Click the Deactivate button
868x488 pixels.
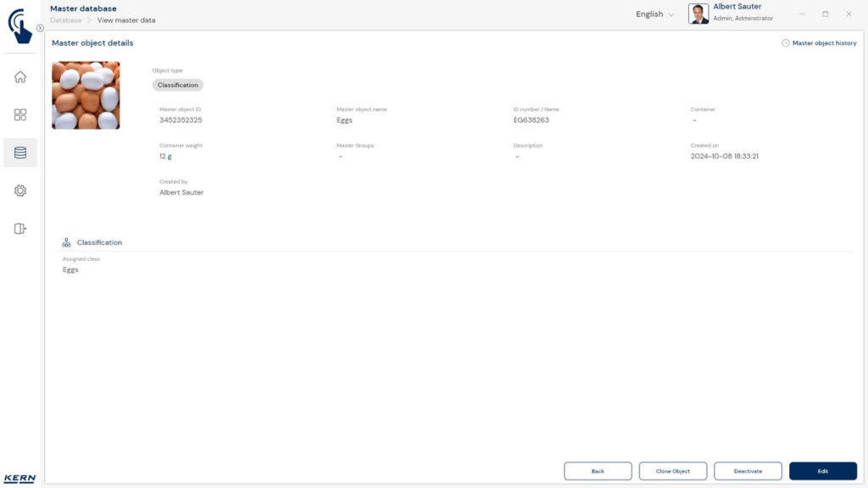pos(748,471)
